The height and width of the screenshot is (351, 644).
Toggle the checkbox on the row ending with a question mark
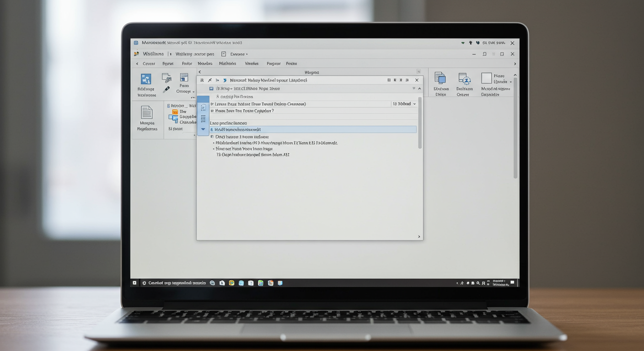point(212,111)
